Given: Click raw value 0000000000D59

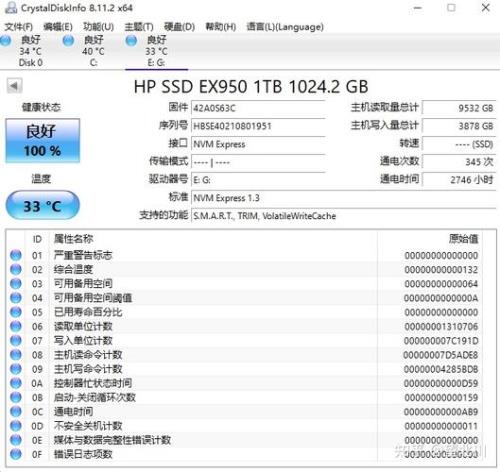Looking at the screenshot, I should tap(441, 383).
